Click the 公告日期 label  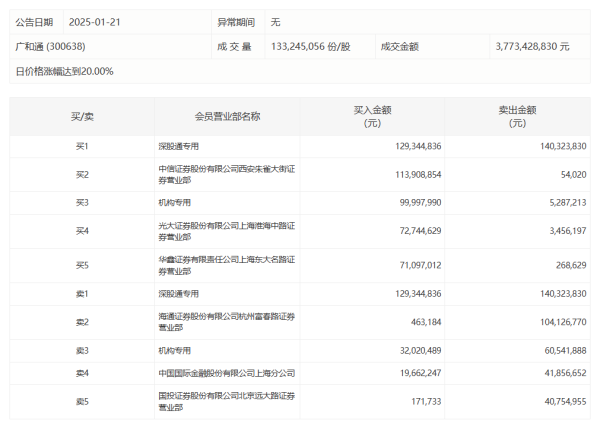34,22
